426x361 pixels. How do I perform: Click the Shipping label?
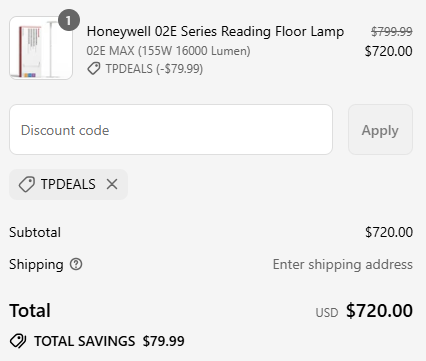tap(36, 265)
